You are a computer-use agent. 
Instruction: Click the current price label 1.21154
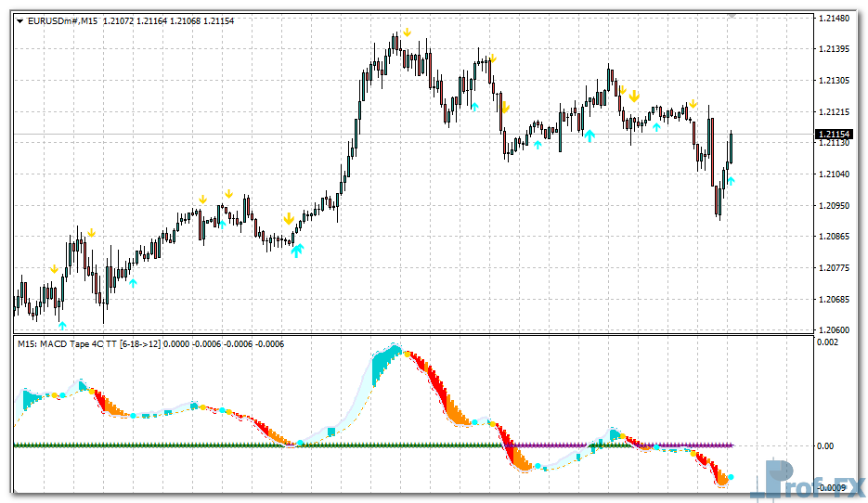(833, 135)
